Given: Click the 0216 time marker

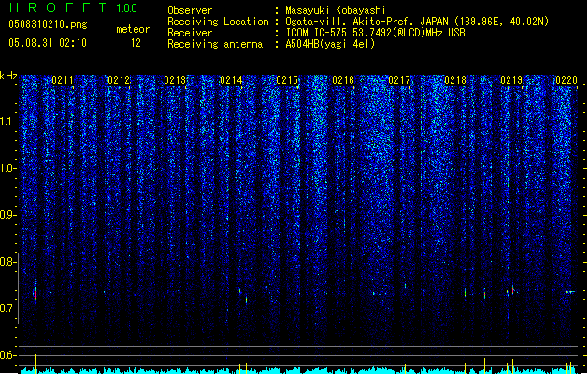Looking at the screenshot, I should pyautogui.click(x=343, y=80).
